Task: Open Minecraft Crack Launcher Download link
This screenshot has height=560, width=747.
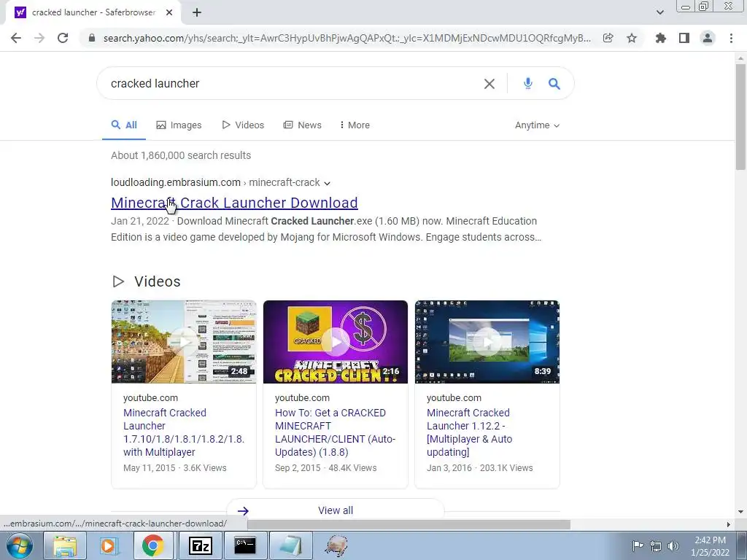Action: point(234,203)
